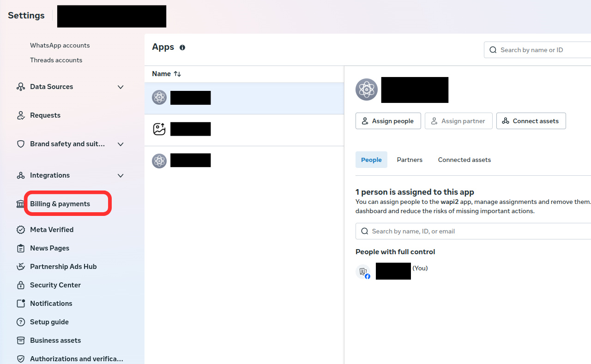The height and width of the screenshot is (364, 591).
Task: Select the image-type app icon in the list
Action: (159, 129)
